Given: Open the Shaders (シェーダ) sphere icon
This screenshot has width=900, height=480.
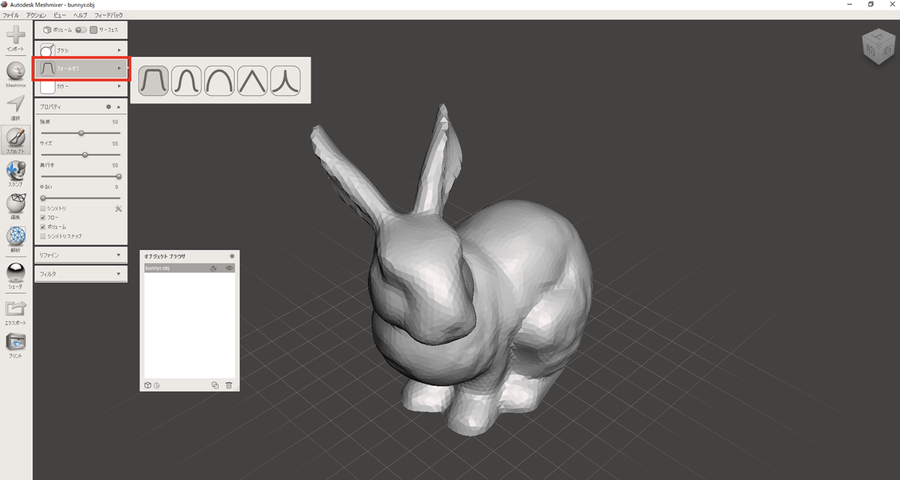Looking at the screenshot, I should click(16, 273).
